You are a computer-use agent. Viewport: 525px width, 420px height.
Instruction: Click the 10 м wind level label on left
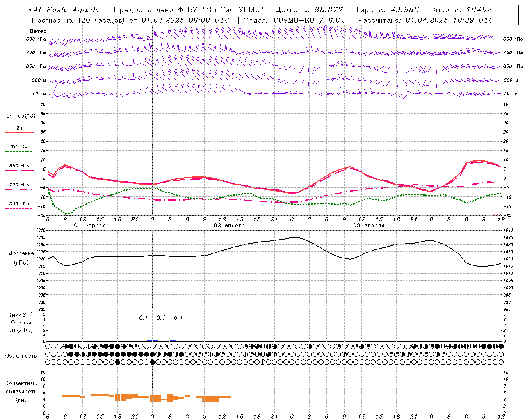39,94
